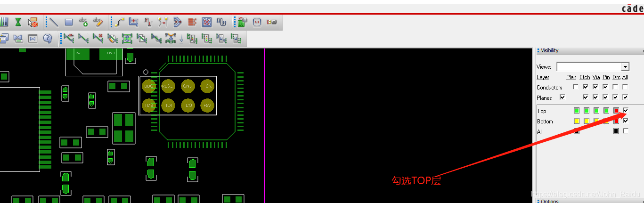
Task: Click the Drc column heading
Action: click(616, 77)
